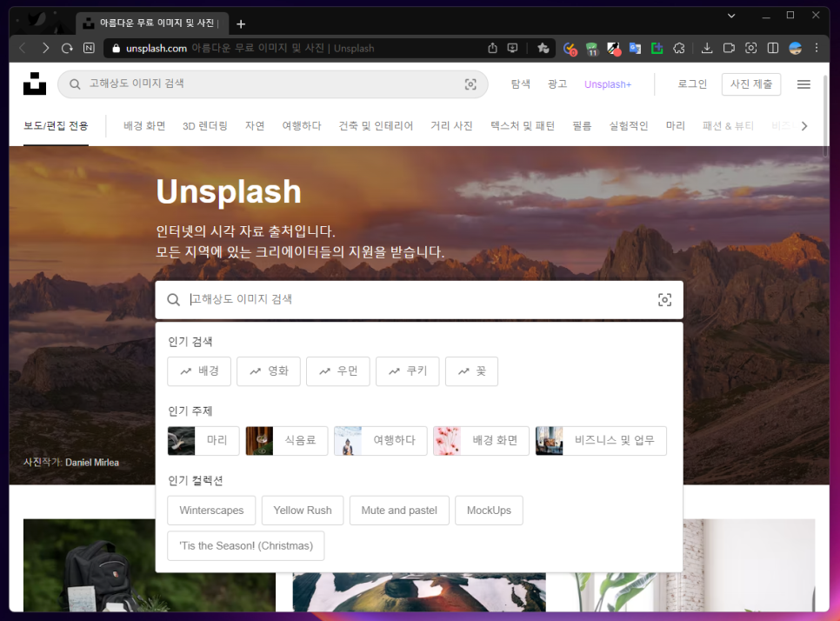Screen dimensions: 840x621
Task: Open 'Tis the Season! (Christmas) collection
Action: [x=246, y=546]
